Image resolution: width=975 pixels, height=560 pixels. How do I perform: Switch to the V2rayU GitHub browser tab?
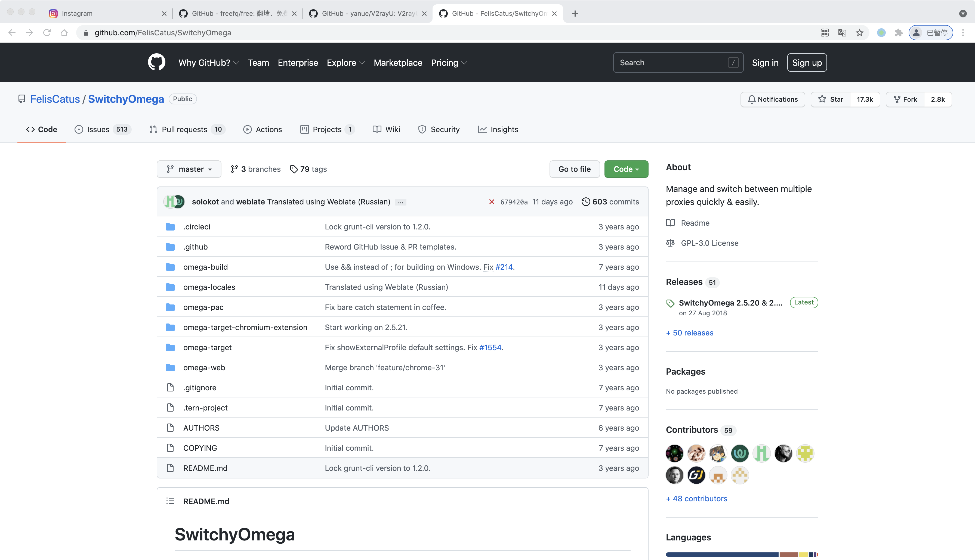(368, 14)
